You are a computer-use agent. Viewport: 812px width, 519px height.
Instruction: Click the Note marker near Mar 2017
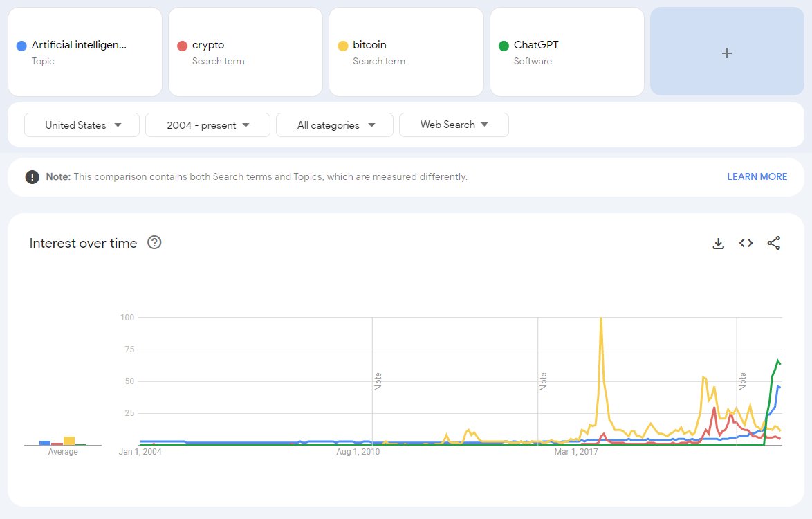pyautogui.click(x=543, y=382)
